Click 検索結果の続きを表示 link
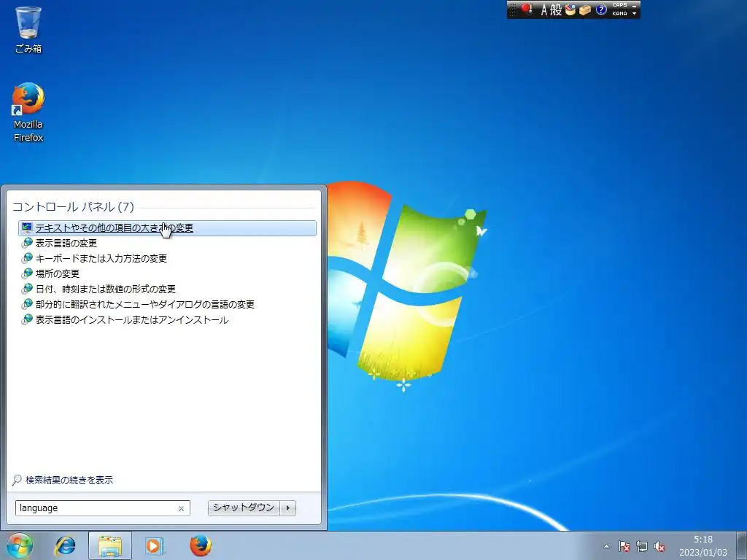The height and width of the screenshot is (560, 747). click(x=69, y=480)
